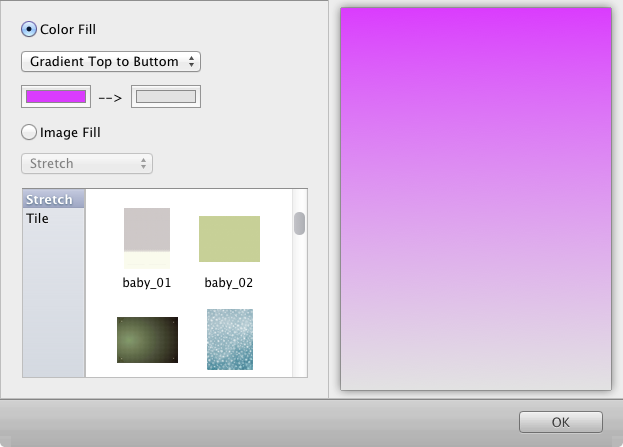The height and width of the screenshot is (447, 623).
Task: Pick the gray gradient end color
Action: point(166,97)
